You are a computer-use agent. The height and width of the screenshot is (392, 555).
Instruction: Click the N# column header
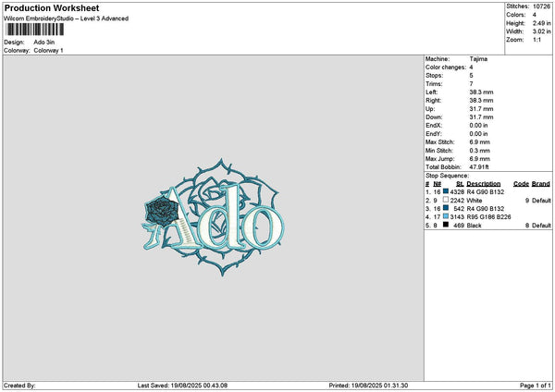[x=438, y=184]
